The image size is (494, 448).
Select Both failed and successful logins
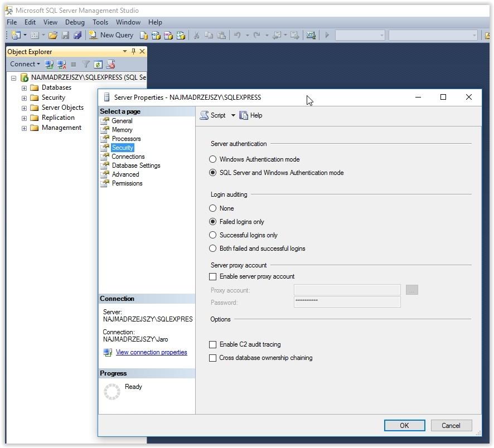(212, 249)
